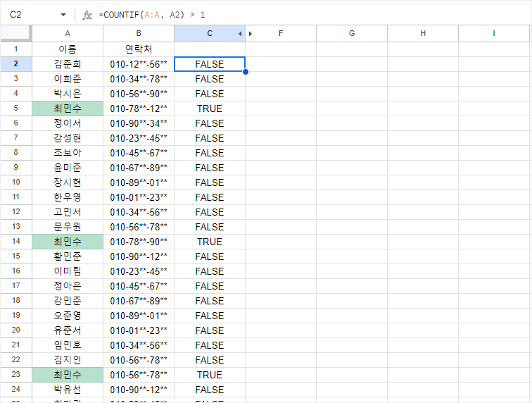532x403 pixels.
Task: Click phone cell in row 10
Action: point(139,182)
